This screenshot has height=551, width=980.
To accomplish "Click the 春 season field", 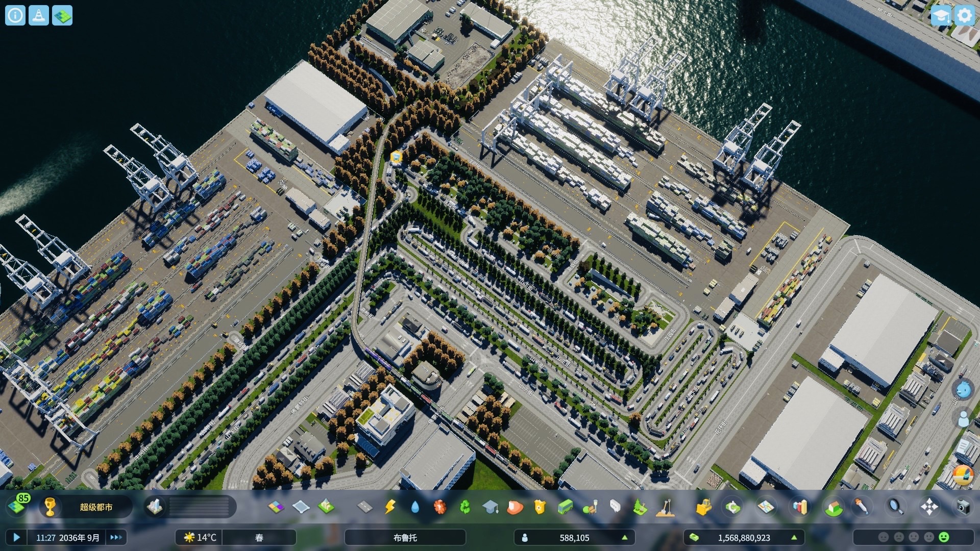I will click(259, 537).
